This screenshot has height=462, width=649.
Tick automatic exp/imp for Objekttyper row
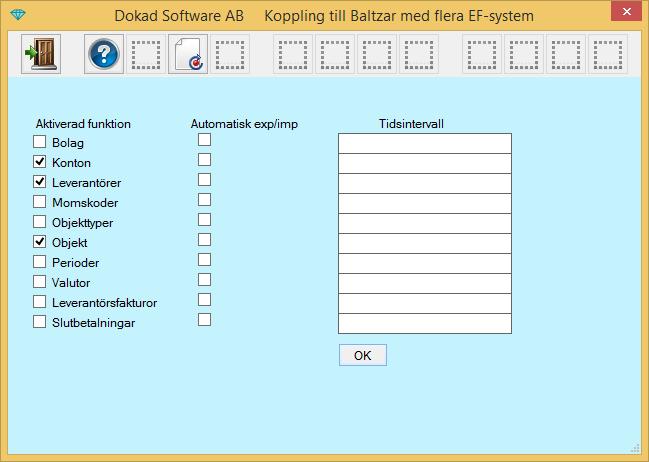point(204,220)
